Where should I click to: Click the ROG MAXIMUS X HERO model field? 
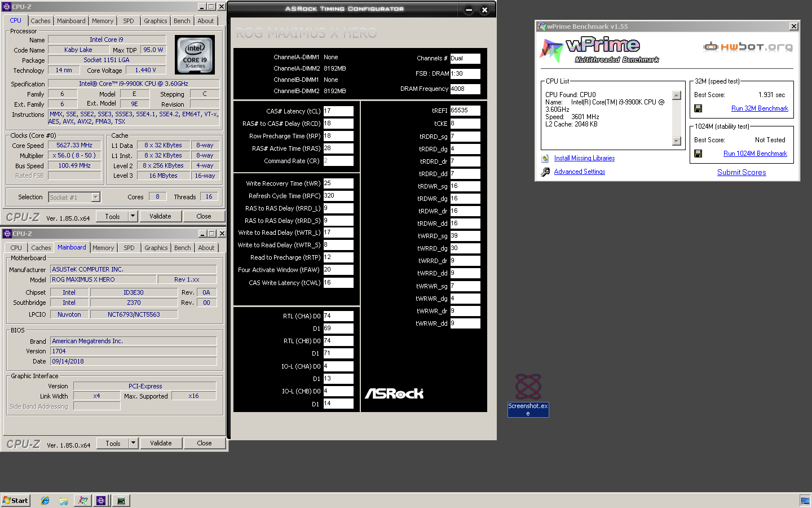pos(103,280)
